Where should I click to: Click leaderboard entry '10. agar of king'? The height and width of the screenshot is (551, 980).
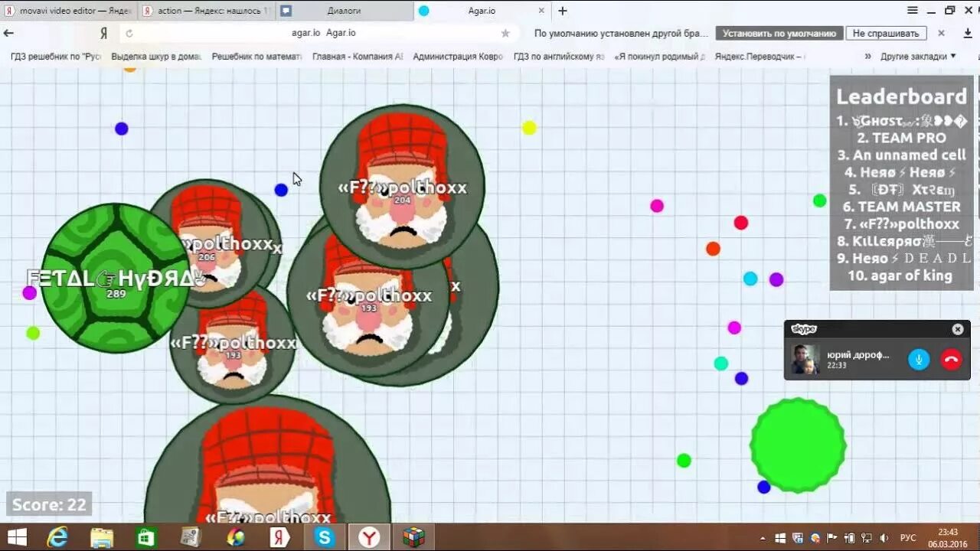[901, 275]
